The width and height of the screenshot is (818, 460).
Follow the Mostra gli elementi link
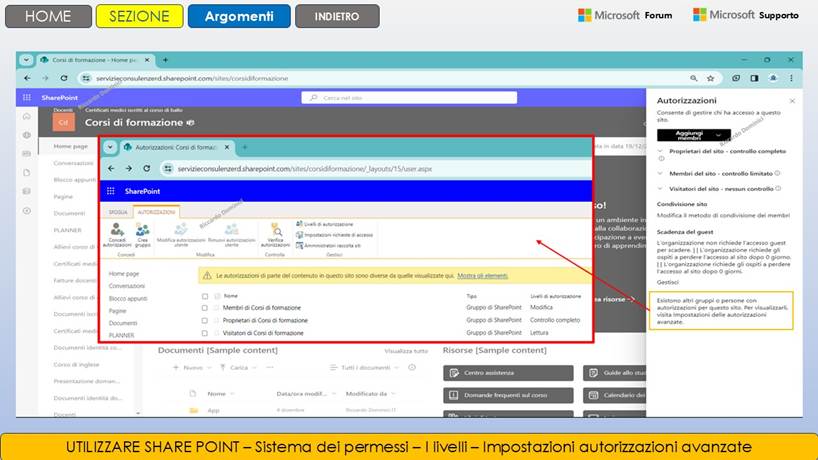tap(483, 276)
